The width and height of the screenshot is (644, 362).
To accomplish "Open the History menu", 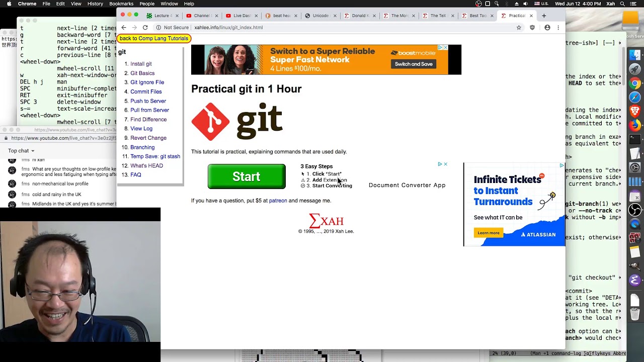I will click(95, 4).
